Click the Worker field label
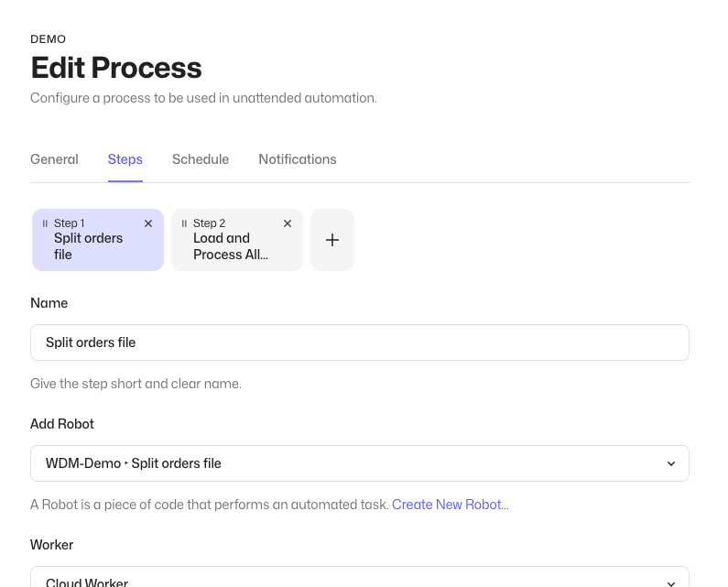728x587 pixels. click(x=52, y=544)
